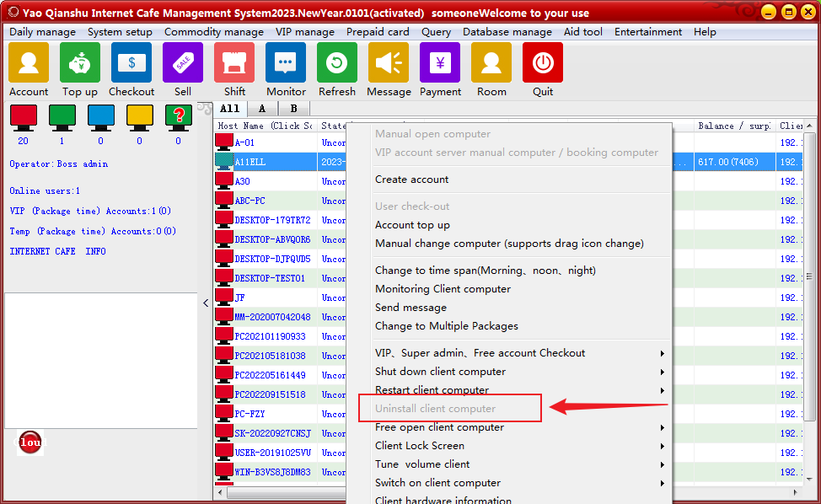Click the red computer icon beside A-01

click(x=224, y=142)
